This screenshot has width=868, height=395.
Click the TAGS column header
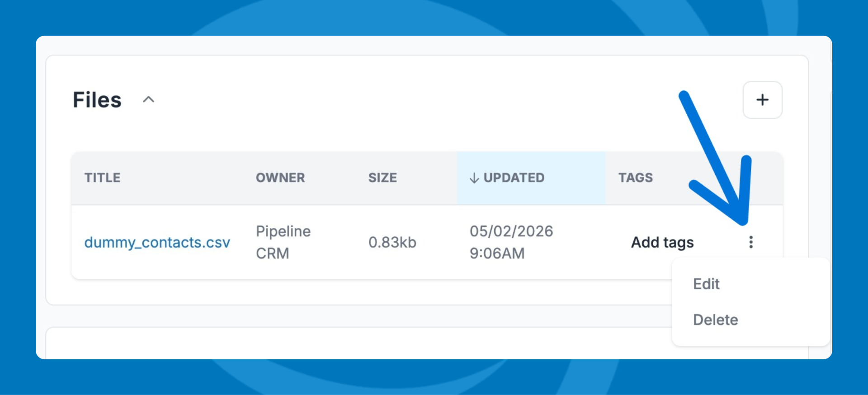[x=635, y=178]
